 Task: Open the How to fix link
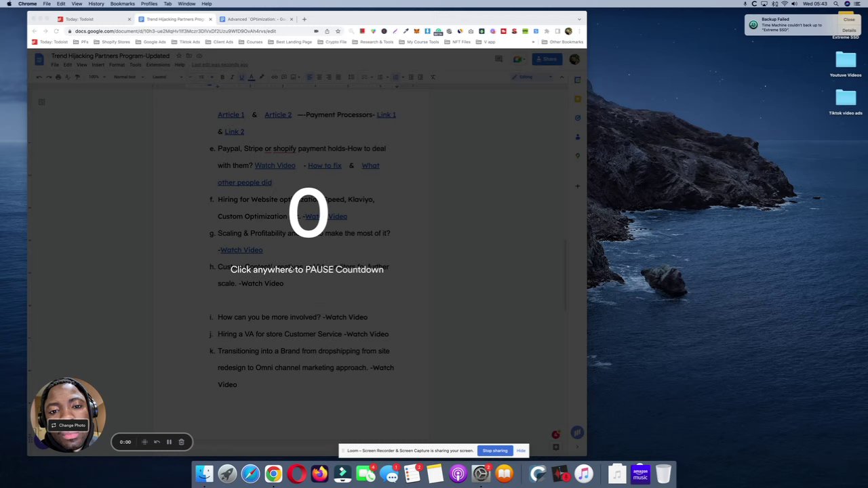[x=324, y=165]
